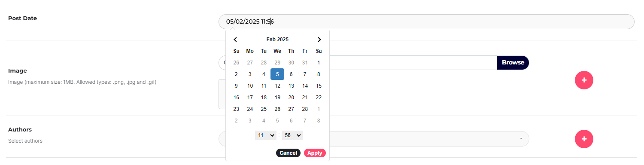Cancel the date picker
Image resolution: width=644 pixels, height=165 pixels.
(288, 153)
